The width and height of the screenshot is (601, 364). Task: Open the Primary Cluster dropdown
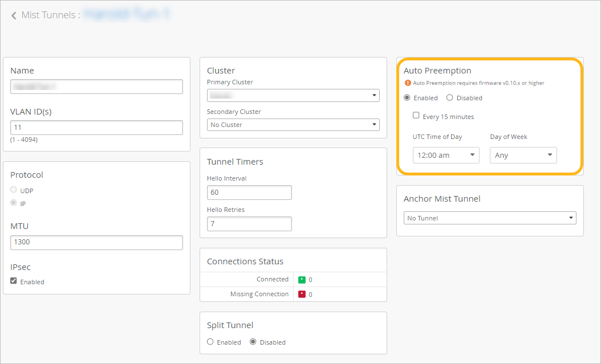[293, 95]
